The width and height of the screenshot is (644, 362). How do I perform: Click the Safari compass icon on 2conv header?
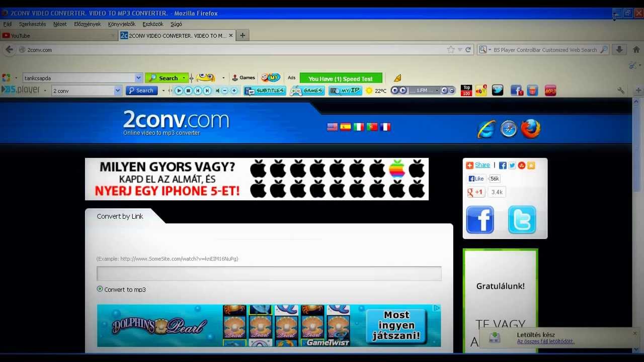pos(509,129)
